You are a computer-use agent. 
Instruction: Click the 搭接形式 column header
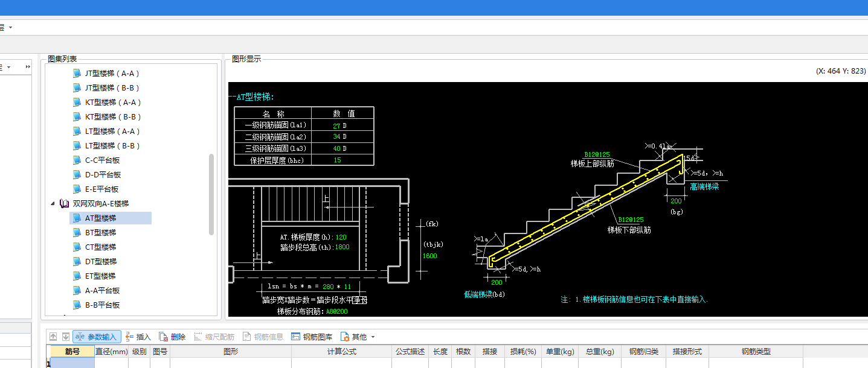point(687,352)
